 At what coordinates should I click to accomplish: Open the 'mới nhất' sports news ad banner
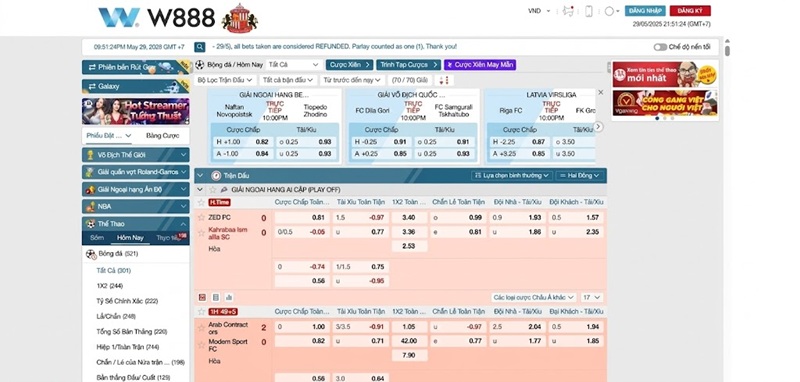[x=665, y=74]
